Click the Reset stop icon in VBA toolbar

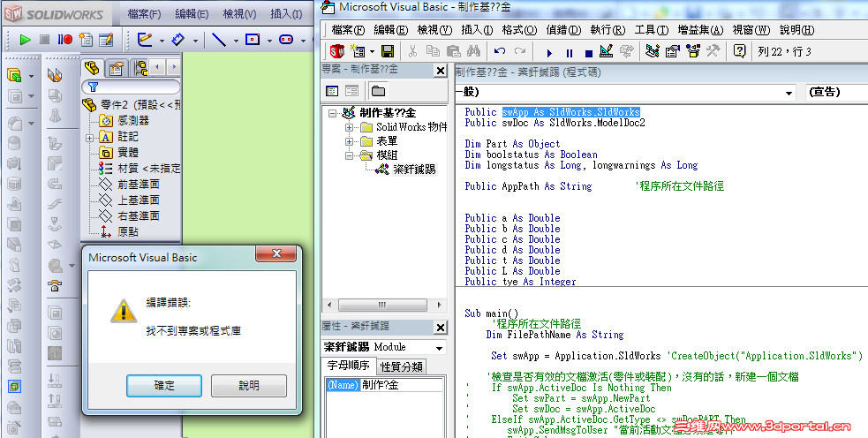[589, 53]
